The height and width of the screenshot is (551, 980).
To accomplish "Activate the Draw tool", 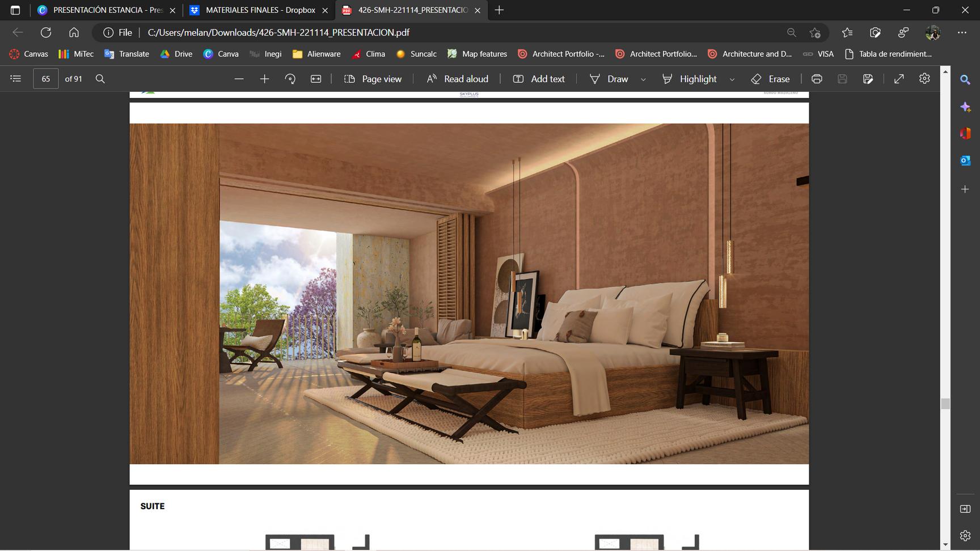I will [610, 79].
